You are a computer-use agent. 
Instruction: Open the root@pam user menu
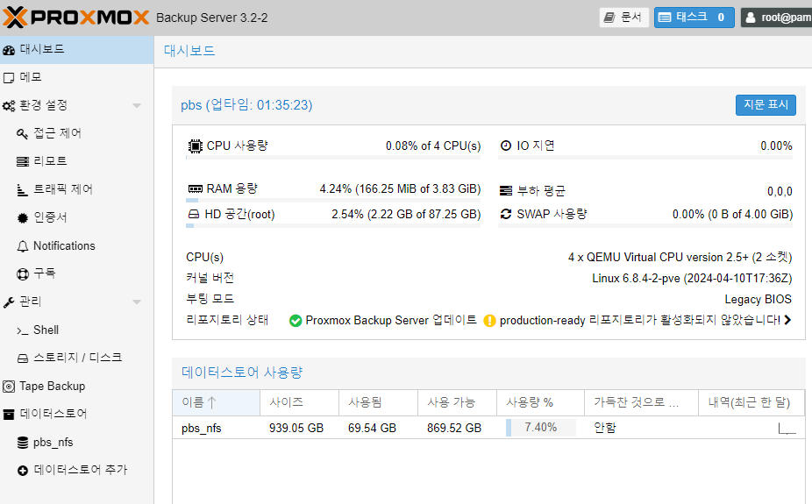[777, 18]
